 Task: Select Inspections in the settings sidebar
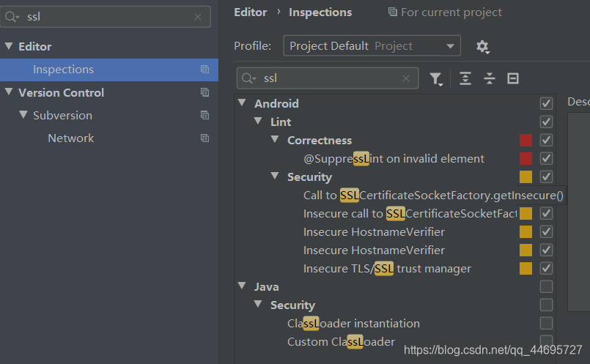109,70
